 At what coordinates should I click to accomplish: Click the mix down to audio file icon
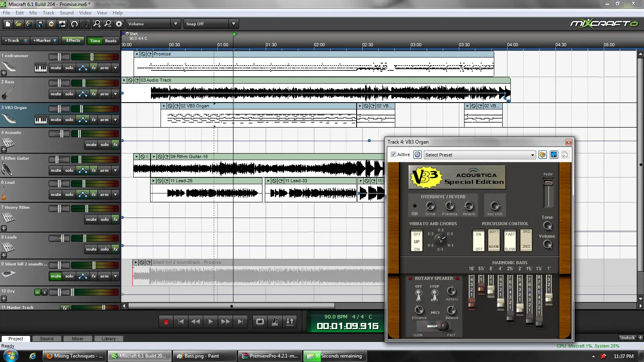point(62,24)
